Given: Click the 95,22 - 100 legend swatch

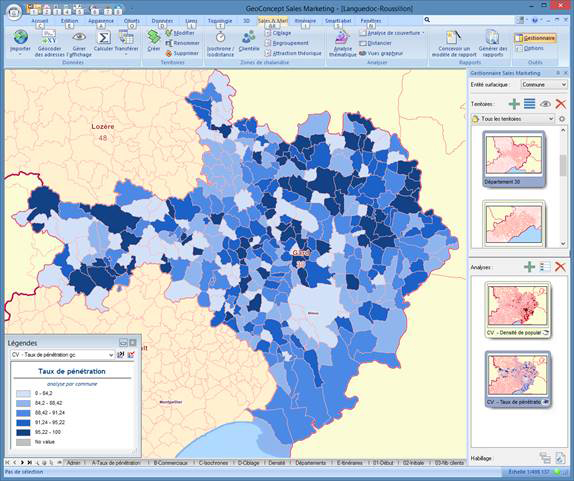Looking at the screenshot, I should tap(23, 432).
